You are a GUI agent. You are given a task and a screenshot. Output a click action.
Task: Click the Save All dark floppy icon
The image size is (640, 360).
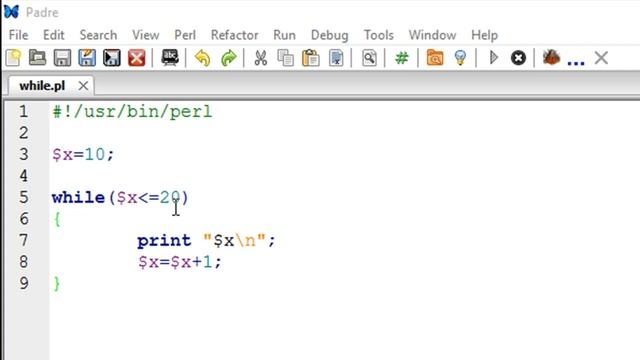(111, 58)
